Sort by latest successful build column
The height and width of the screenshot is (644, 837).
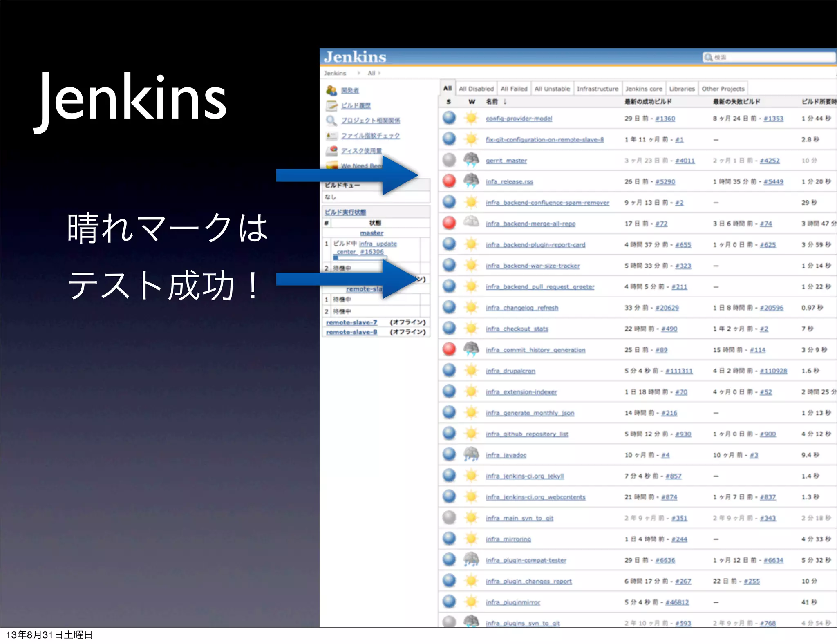click(648, 102)
